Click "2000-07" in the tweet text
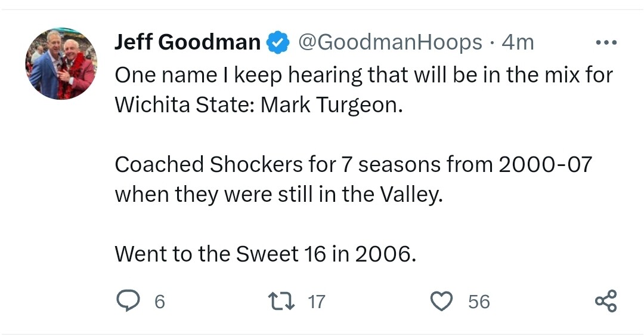Viewport: 644px width, 335px height. (x=545, y=164)
